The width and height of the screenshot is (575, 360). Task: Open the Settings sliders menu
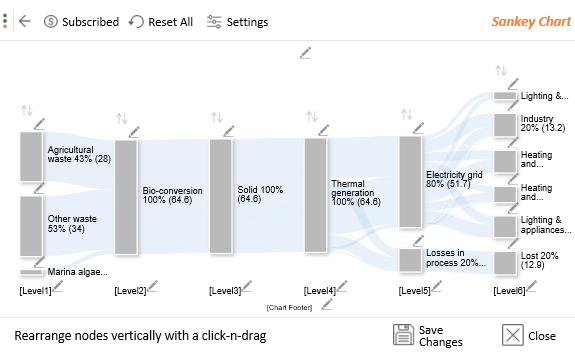click(237, 22)
